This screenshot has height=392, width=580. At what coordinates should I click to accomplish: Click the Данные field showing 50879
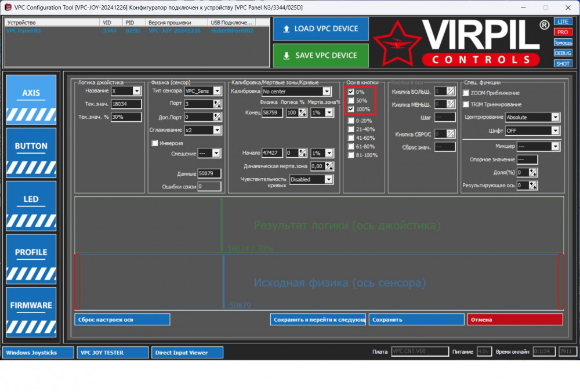tap(209, 173)
